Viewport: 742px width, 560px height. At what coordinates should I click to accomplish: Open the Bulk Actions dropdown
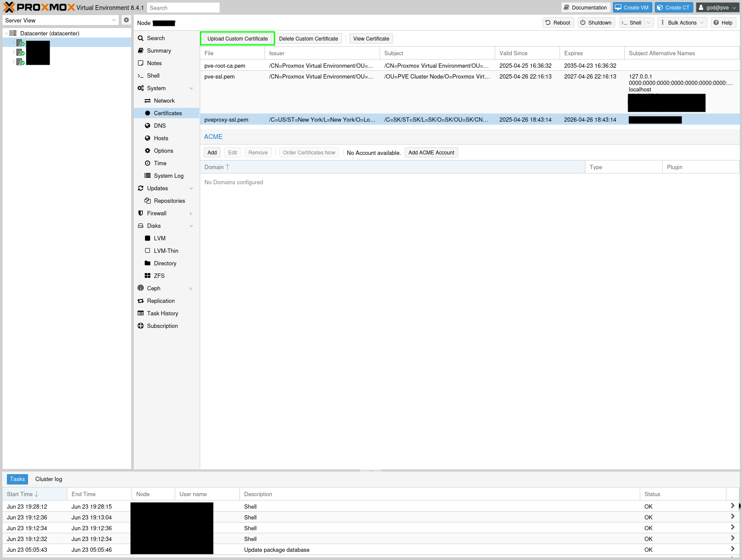pyautogui.click(x=682, y=23)
